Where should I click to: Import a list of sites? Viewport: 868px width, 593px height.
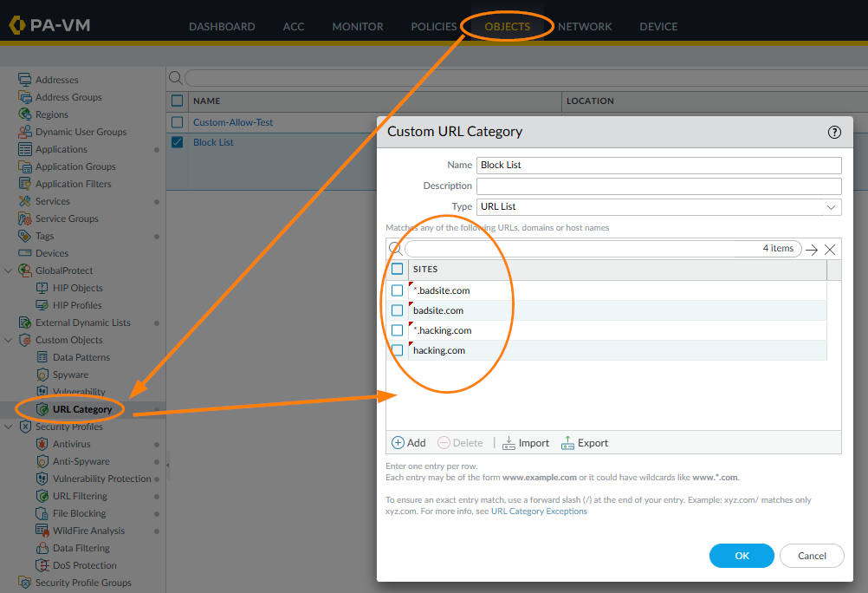tap(525, 443)
